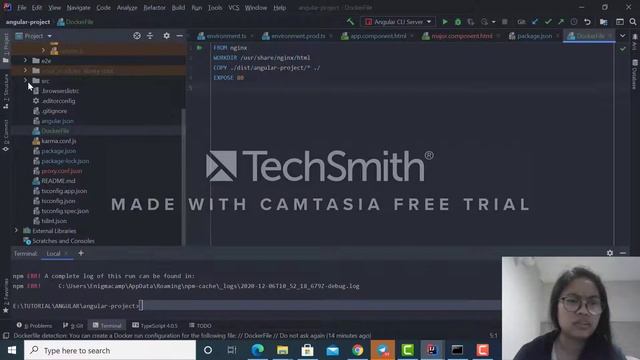The width and height of the screenshot is (640, 360).
Task: Run the Angular CLI Server configuration
Action: tap(445, 22)
